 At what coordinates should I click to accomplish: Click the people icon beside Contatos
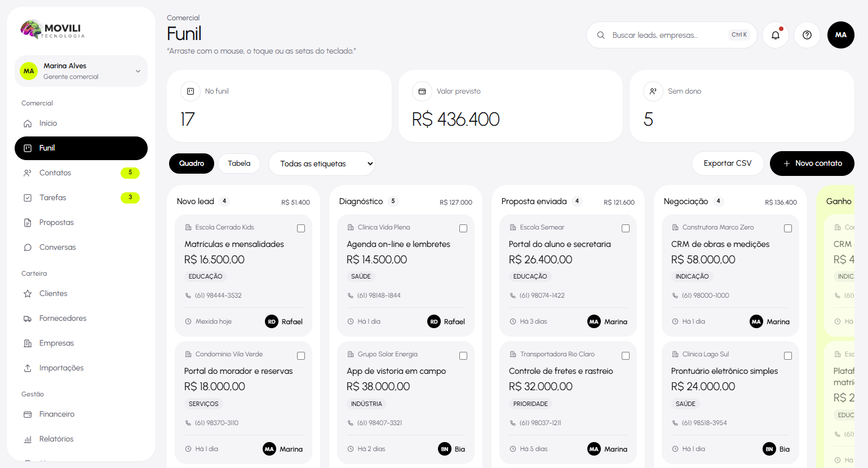point(28,173)
